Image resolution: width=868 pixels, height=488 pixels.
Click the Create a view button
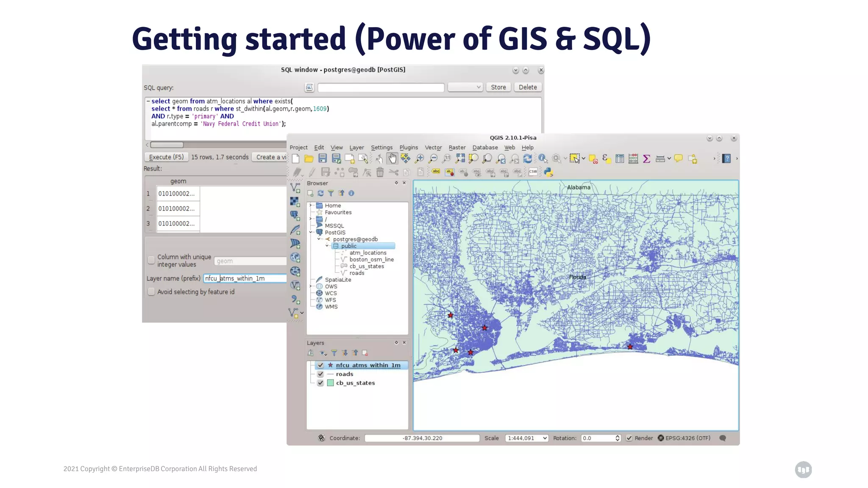click(270, 157)
